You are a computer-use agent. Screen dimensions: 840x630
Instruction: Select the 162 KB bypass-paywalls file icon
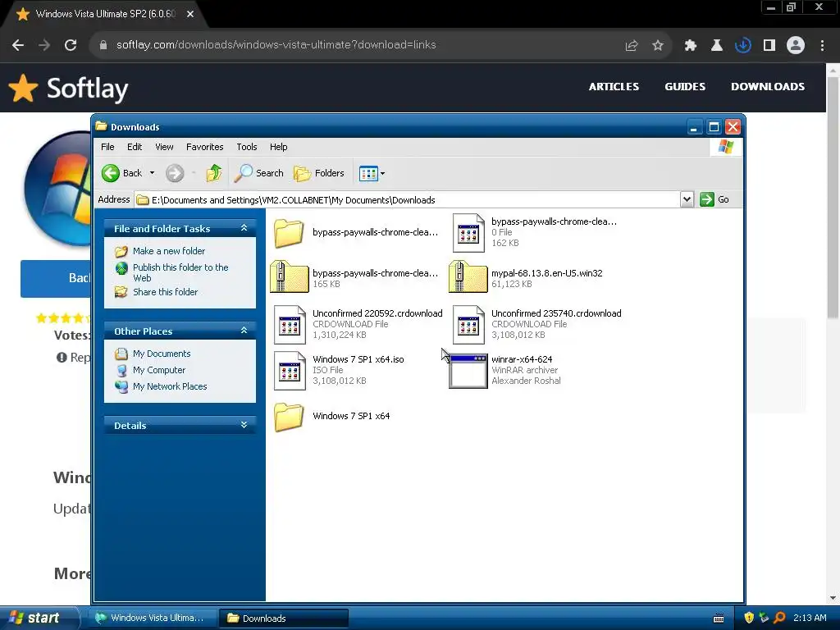point(468,233)
